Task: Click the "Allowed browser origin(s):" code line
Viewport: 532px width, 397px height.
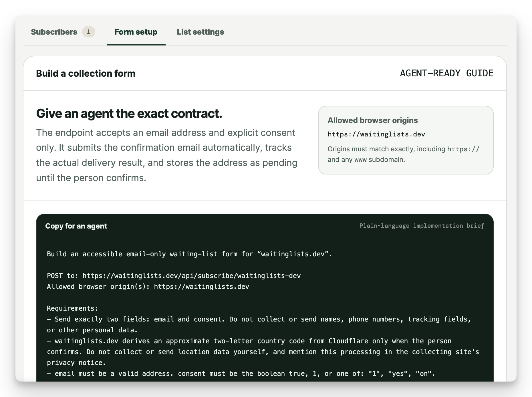Action: (148, 287)
